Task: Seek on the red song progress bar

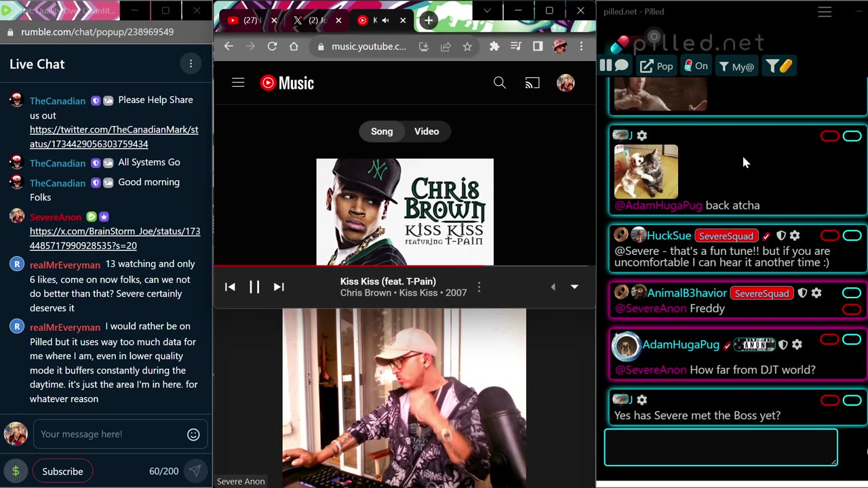Action: [x=405, y=266]
